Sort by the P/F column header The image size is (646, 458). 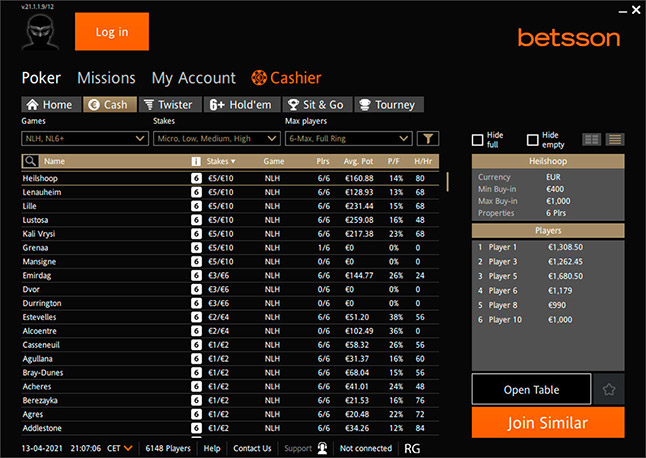[x=393, y=161]
